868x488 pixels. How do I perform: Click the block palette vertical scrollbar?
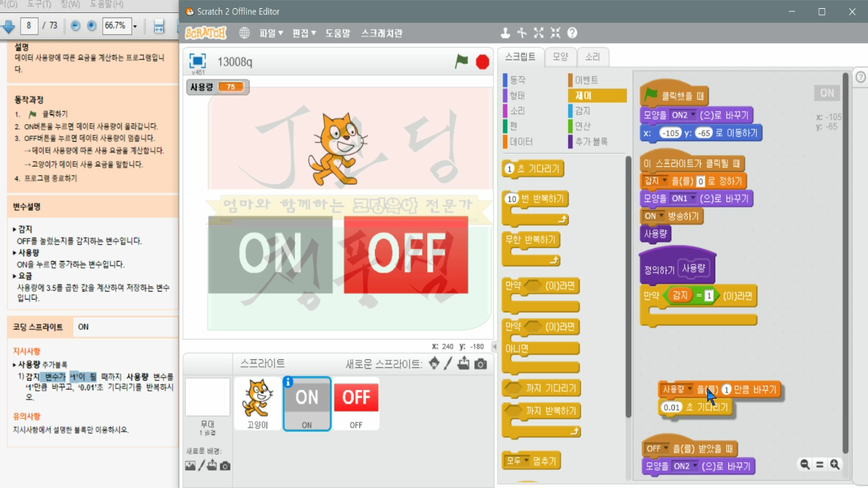click(628, 286)
